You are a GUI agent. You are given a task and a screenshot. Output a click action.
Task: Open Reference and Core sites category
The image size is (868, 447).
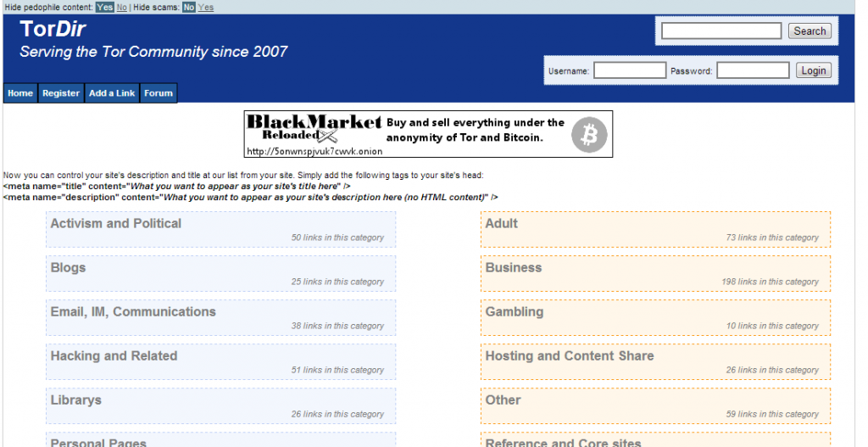click(x=563, y=442)
